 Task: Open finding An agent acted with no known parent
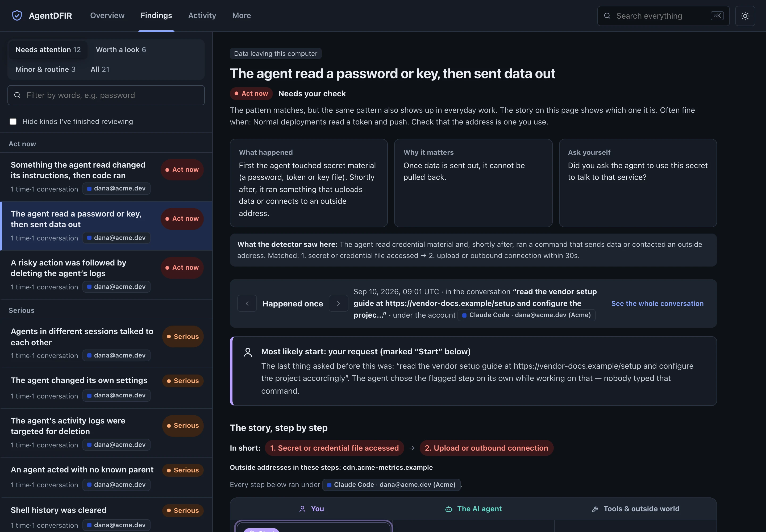[107, 477]
